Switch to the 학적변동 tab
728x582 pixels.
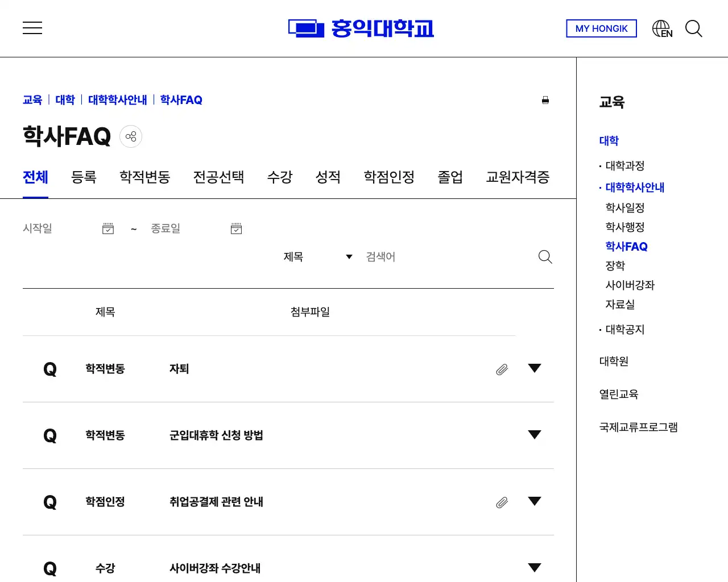tap(144, 177)
